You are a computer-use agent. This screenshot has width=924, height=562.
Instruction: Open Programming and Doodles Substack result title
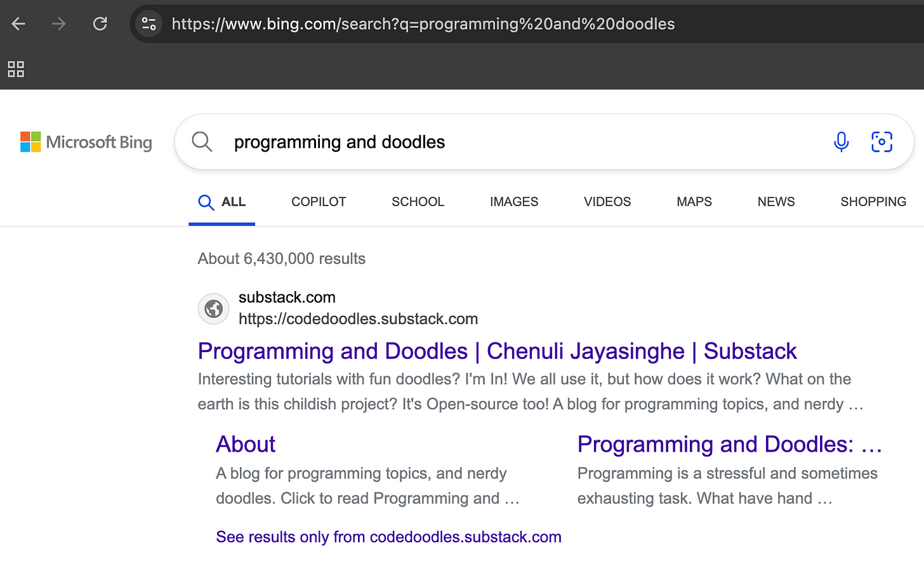tap(497, 351)
